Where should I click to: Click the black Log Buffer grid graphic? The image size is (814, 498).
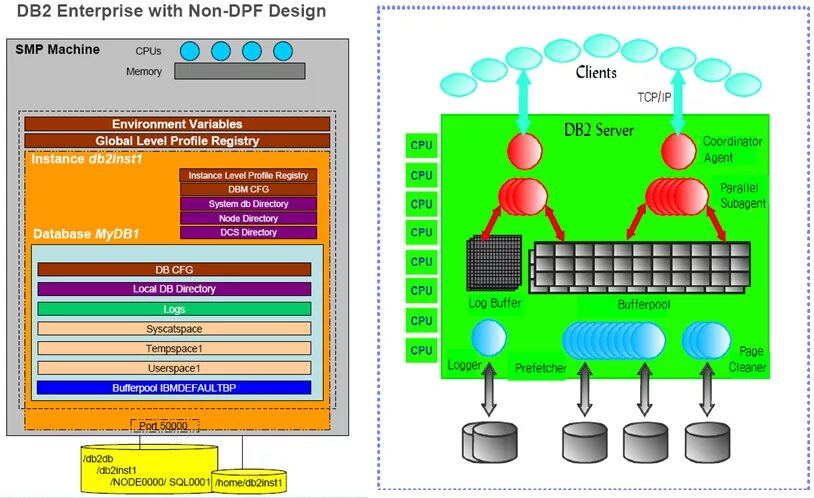tap(494, 262)
